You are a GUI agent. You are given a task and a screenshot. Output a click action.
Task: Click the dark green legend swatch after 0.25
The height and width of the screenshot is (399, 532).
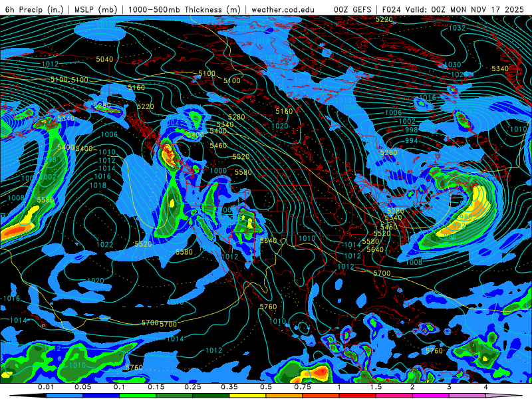(211, 396)
